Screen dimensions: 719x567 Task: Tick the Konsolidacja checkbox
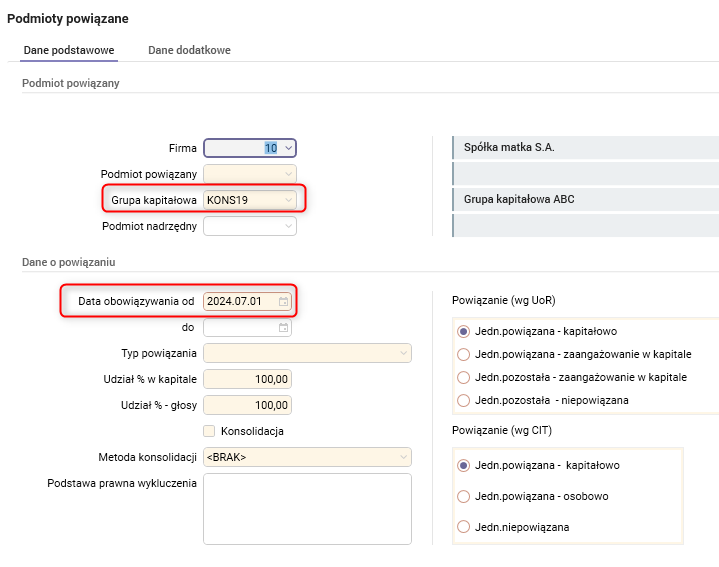point(209,431)
